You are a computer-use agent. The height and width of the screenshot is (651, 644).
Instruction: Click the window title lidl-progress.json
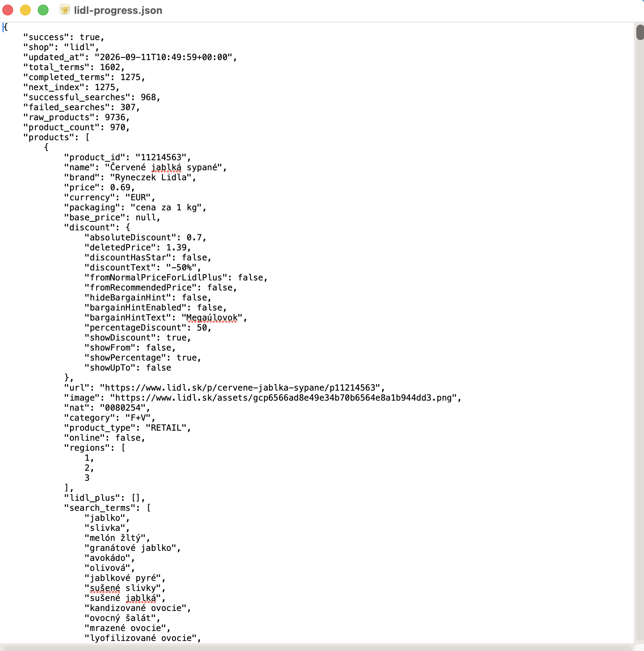click(118, 10)
